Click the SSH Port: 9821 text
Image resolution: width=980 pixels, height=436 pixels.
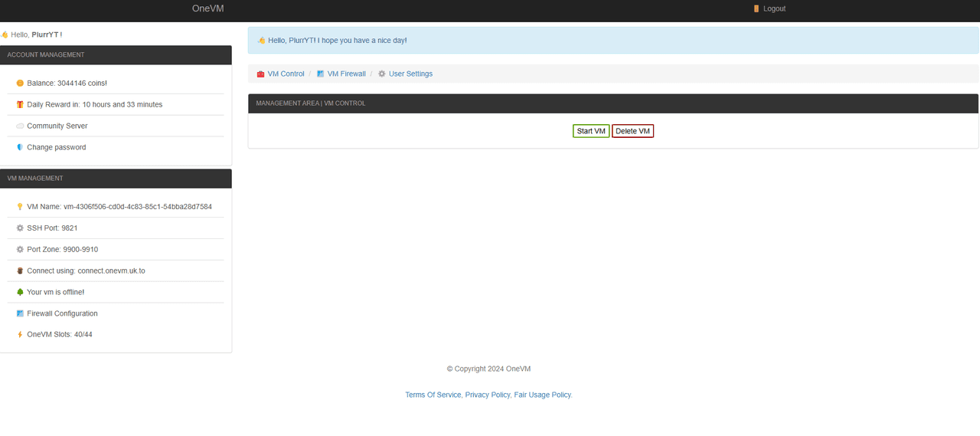click(x=52, y=228)
